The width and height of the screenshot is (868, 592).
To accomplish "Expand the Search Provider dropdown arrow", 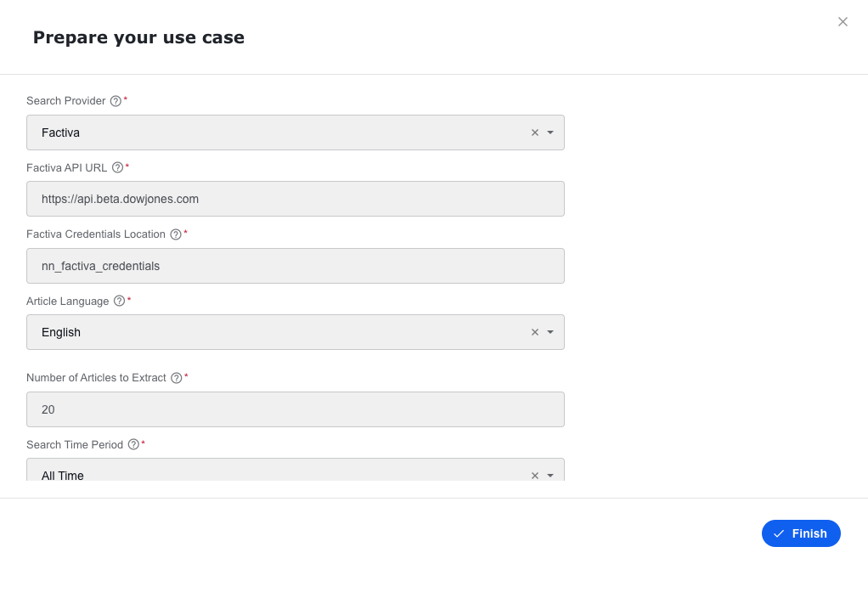I will click(x=550, y=132).
